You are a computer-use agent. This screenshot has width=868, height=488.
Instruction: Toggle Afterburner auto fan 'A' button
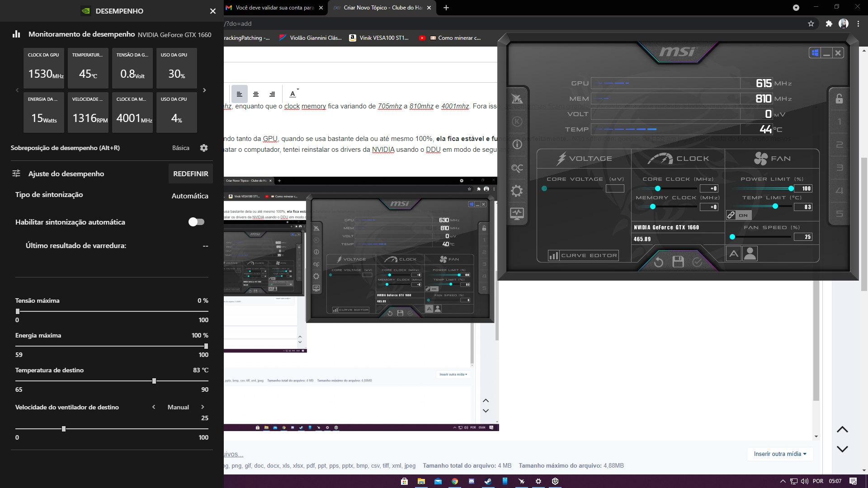point(734,253)
